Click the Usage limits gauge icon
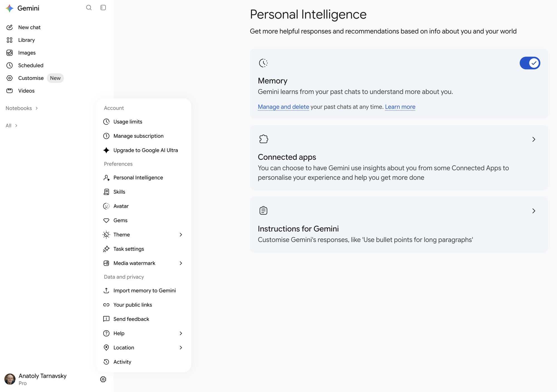Screen dimensions: 557x392 106,122
